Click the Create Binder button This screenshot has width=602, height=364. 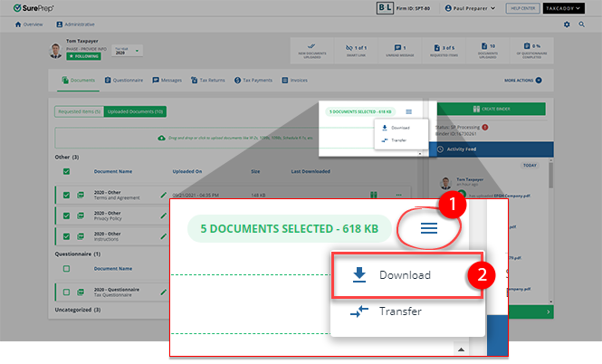point(491,110)
